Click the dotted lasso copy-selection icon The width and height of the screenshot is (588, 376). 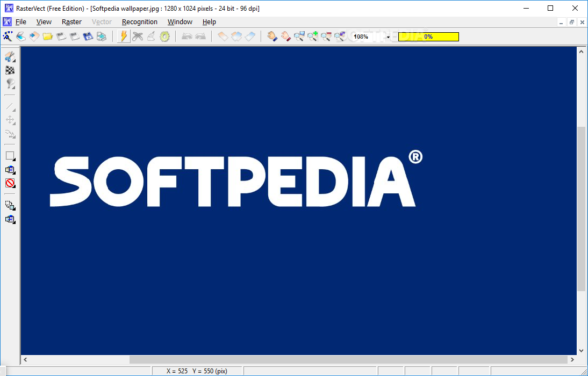tap(10, 205)
